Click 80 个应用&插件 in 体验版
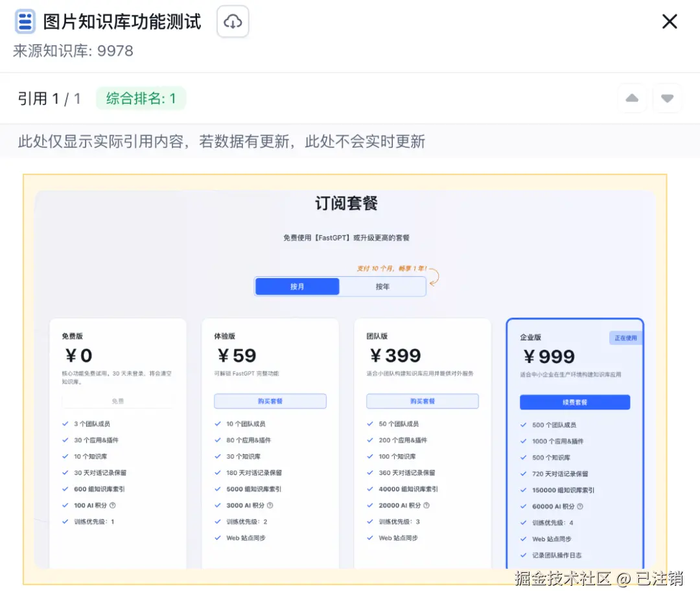Image resolution: width=700 pixels, height=604 pixels. pos(248,440)
